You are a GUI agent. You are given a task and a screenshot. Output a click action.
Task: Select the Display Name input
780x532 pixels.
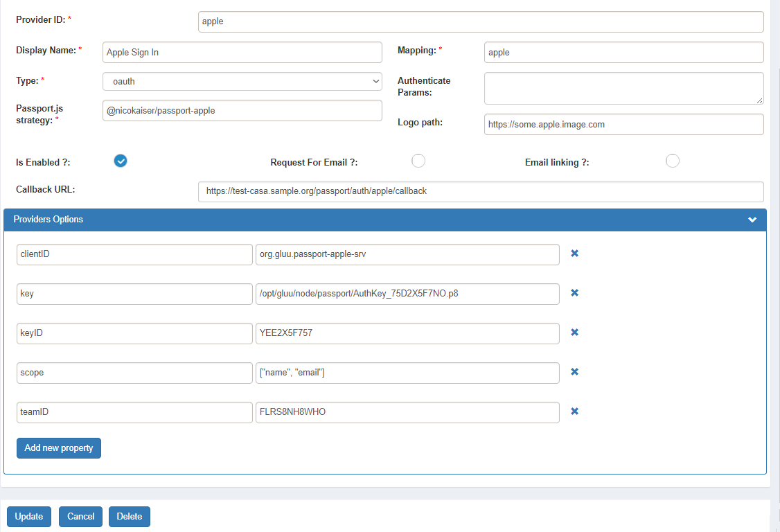(242, 52)
